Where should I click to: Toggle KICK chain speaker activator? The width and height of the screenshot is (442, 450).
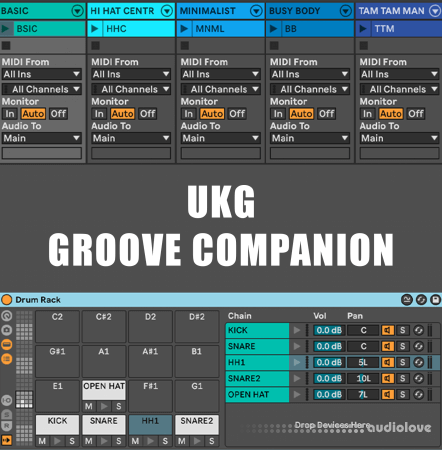click(388, 330)
